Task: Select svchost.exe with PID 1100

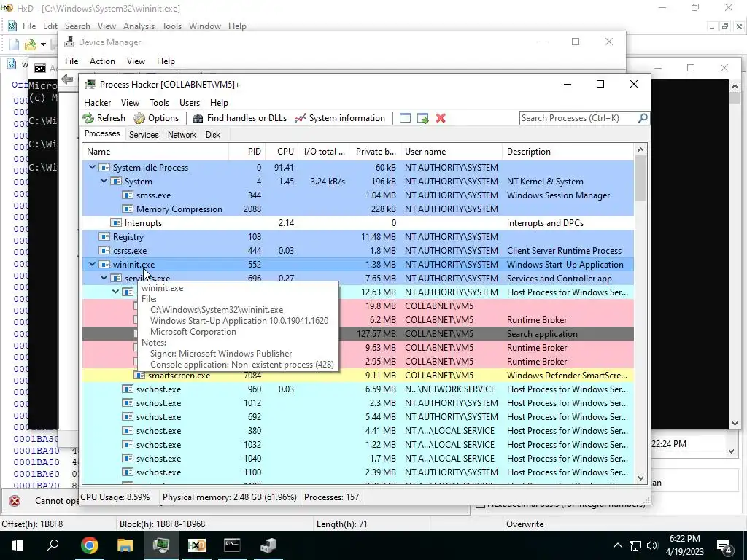Action: [357, 472]
